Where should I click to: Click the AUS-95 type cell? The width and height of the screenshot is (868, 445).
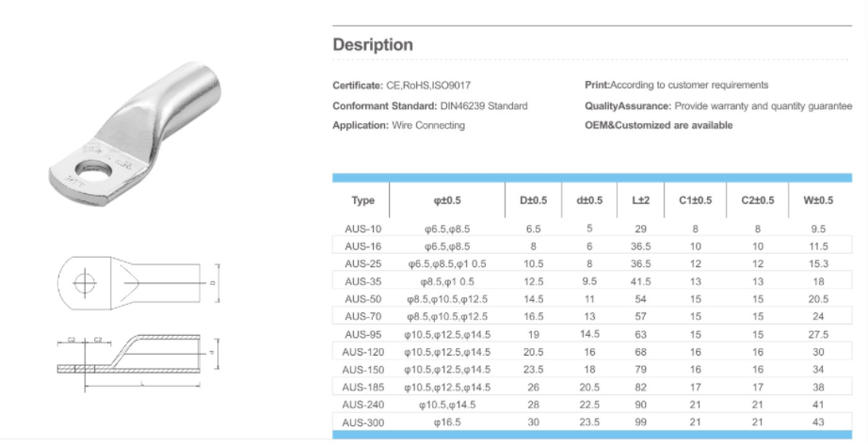[x=362, y=334]
